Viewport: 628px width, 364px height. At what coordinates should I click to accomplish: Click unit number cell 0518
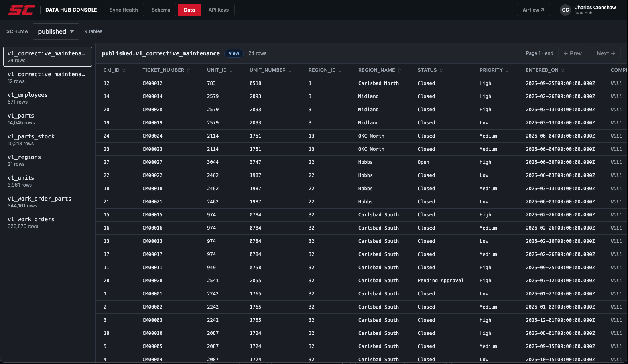[x=256, y=83]
